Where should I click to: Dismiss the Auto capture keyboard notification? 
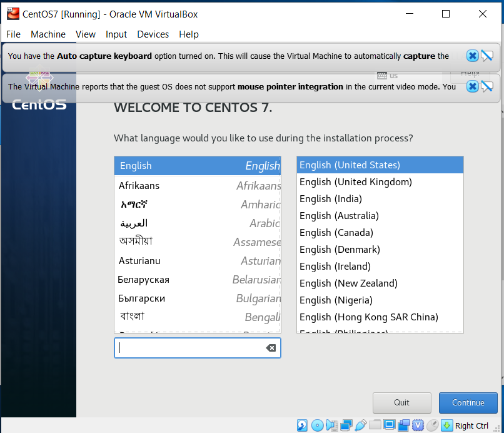472,56
